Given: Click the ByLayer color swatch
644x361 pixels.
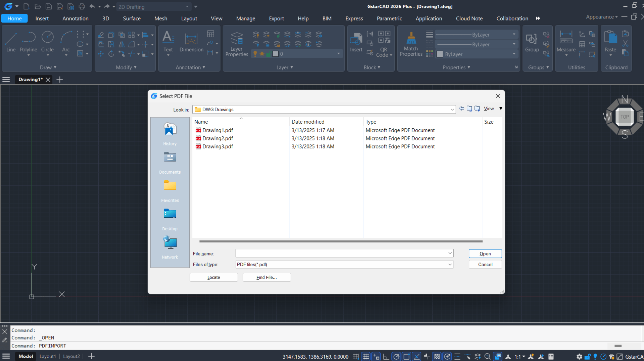Looking at the screenshot, I should [x=440, y=54].
